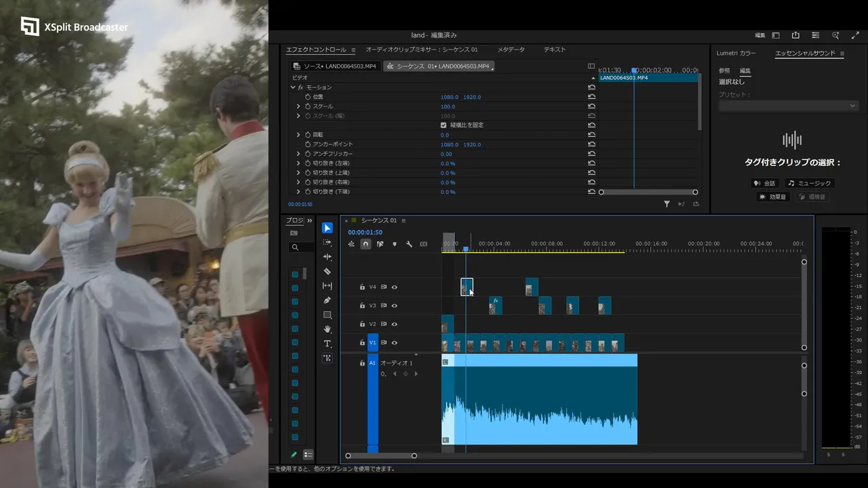Select the Type (T) tool
This screenshot has width=868, height=488.
click(x=328, y=344)
